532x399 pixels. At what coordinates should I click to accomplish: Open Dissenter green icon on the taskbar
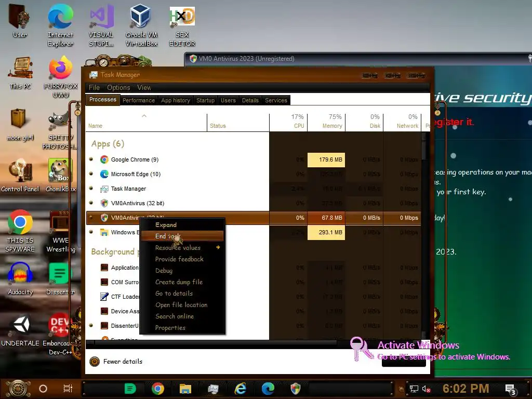point(130,389)
